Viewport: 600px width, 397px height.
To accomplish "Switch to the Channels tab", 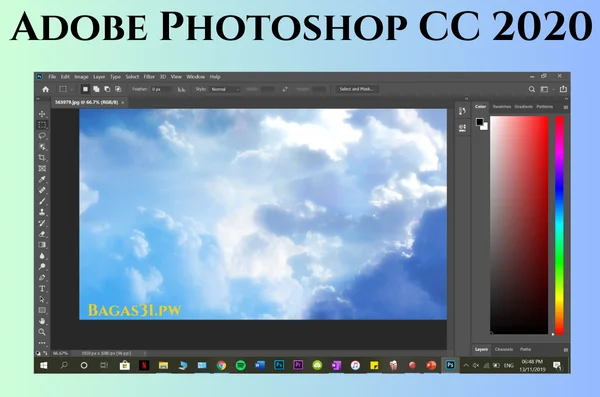I will 504,349.
